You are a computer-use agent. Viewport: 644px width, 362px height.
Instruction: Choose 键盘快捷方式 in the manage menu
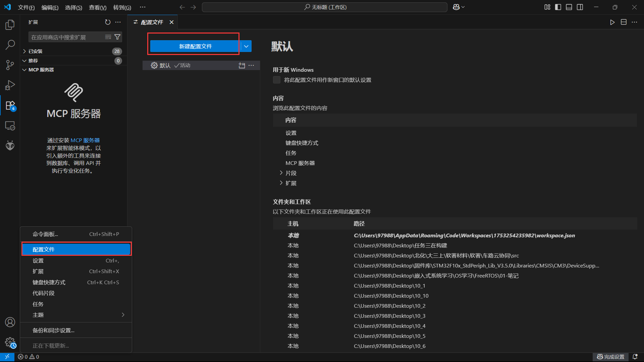pyautogui.click(x=76, y=283)
